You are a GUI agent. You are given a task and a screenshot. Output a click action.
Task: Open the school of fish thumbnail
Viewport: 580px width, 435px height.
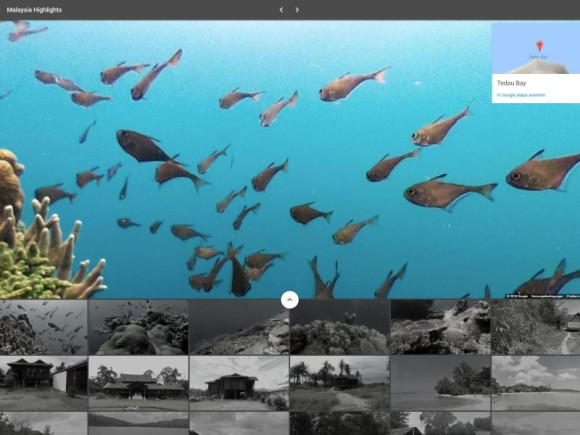click(44, 327)
